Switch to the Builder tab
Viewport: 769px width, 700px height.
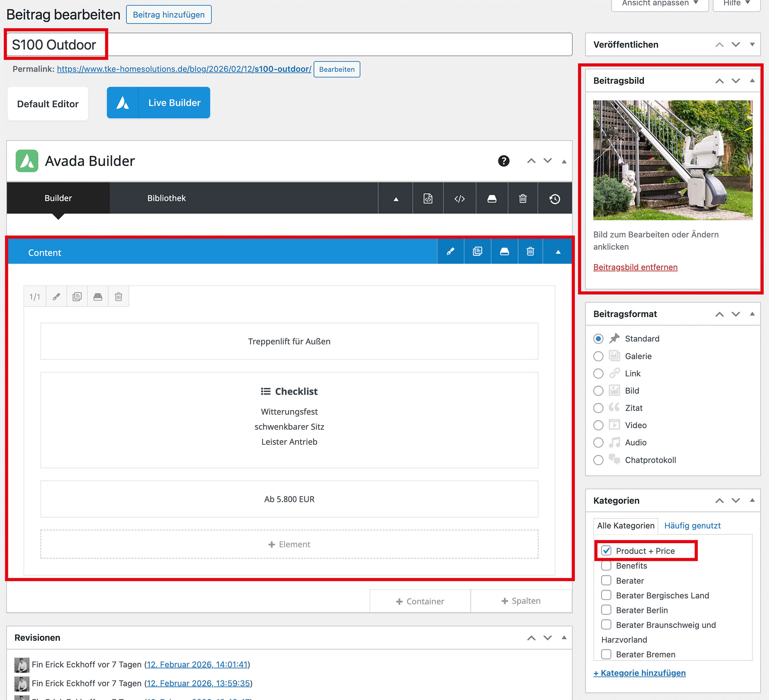coord(58,198)
